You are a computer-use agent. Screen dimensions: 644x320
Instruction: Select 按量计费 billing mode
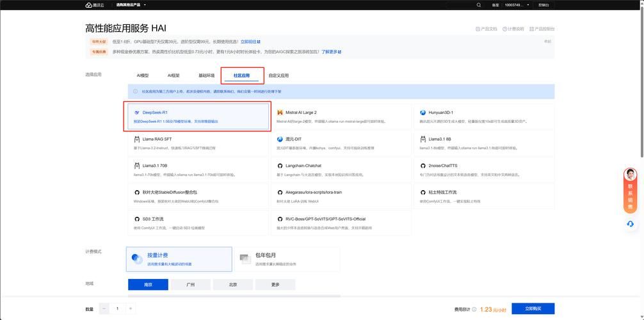pyautogui.click(x=179, y=259)
